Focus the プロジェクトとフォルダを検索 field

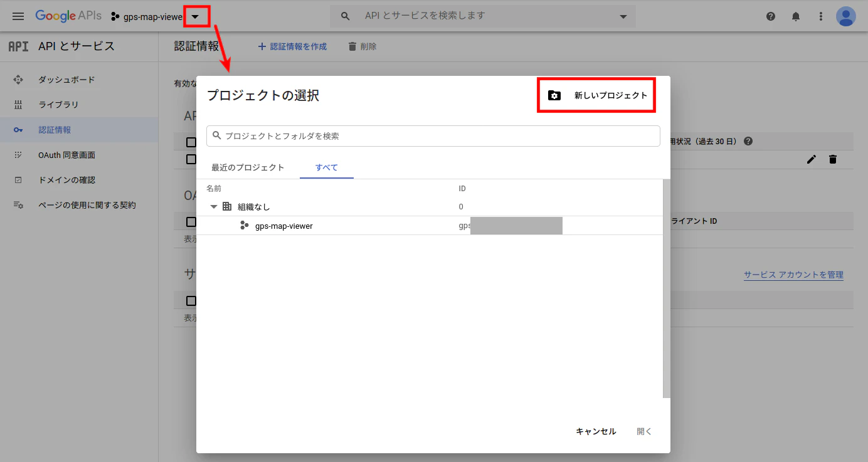click(433, 136)
